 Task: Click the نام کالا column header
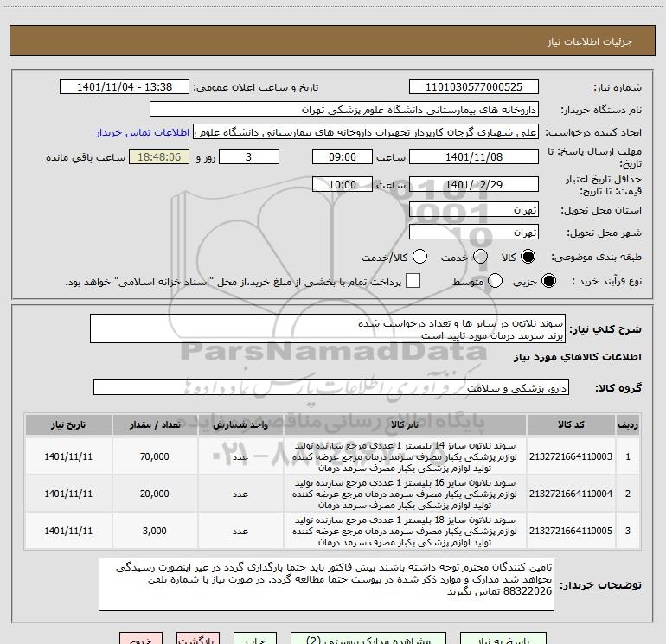[405, 425]
